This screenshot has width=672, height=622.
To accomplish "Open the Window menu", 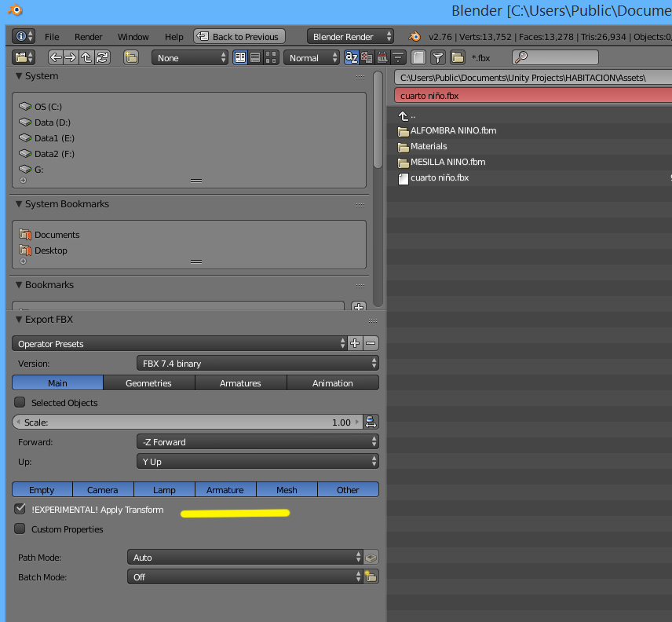I will 133,37.
